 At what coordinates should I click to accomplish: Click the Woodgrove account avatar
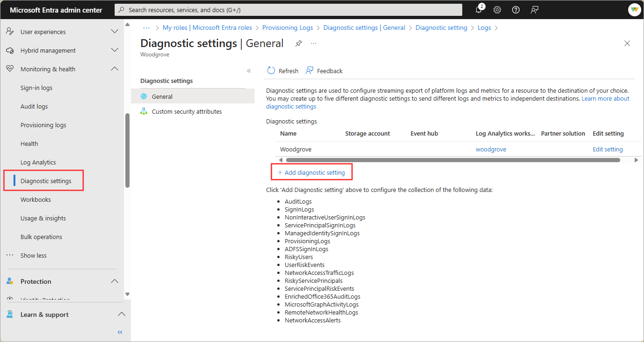point(634,10)
